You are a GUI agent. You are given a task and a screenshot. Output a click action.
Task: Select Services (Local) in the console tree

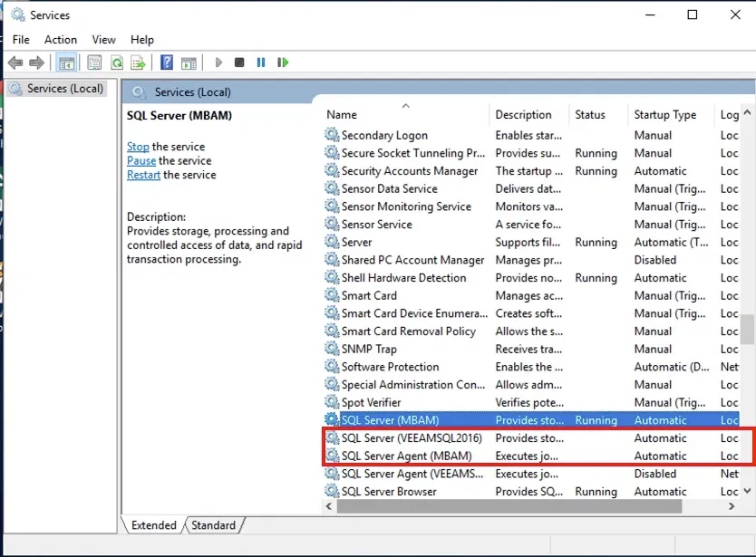[x=56, y=89]
